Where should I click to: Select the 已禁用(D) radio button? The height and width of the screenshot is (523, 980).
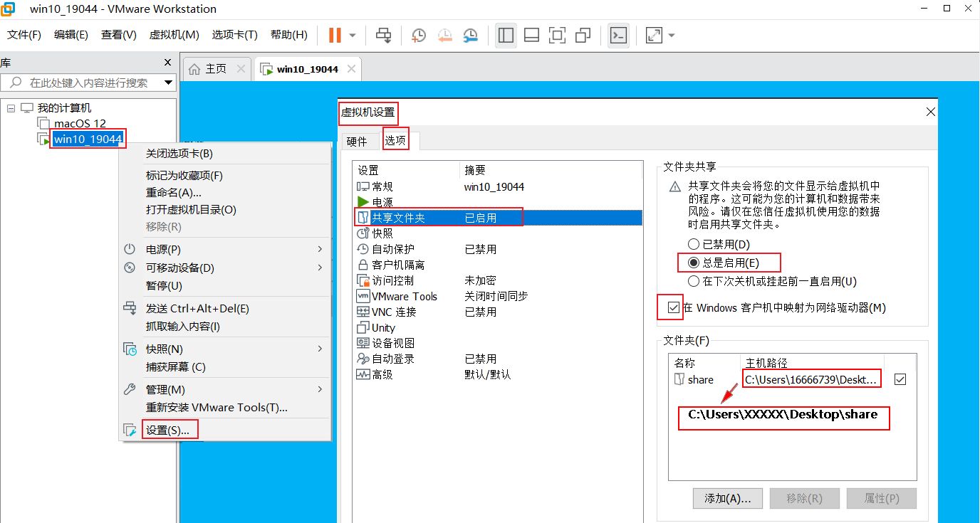tap(693, 244)
